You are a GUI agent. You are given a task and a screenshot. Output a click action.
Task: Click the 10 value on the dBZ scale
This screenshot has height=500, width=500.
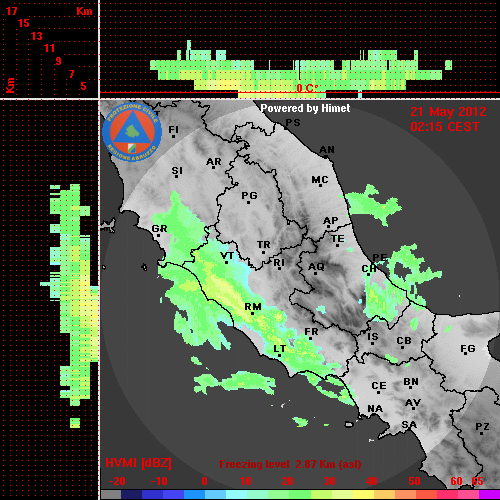(x=246, y=481)
